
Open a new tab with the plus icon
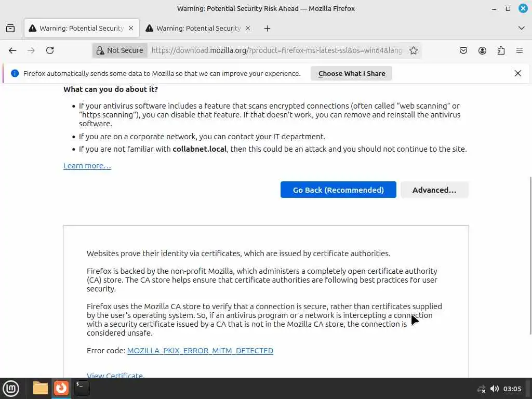coord(268,29)
